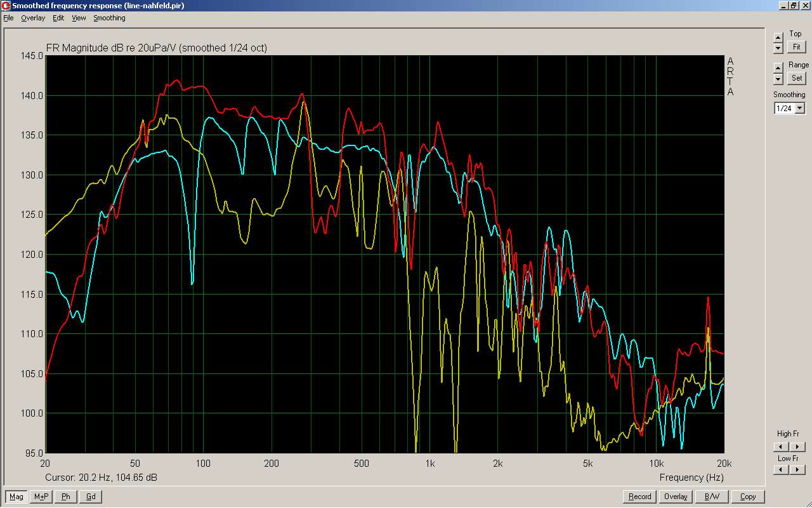The width and height of the screenshot is (812, 508).
Task: Increase Range with the up arrow
Action: point(778,69)
